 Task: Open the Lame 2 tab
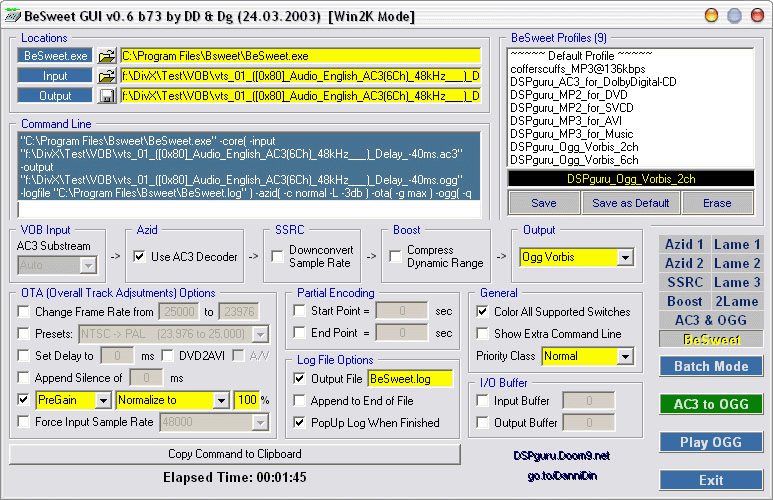[x=737, y=263]
